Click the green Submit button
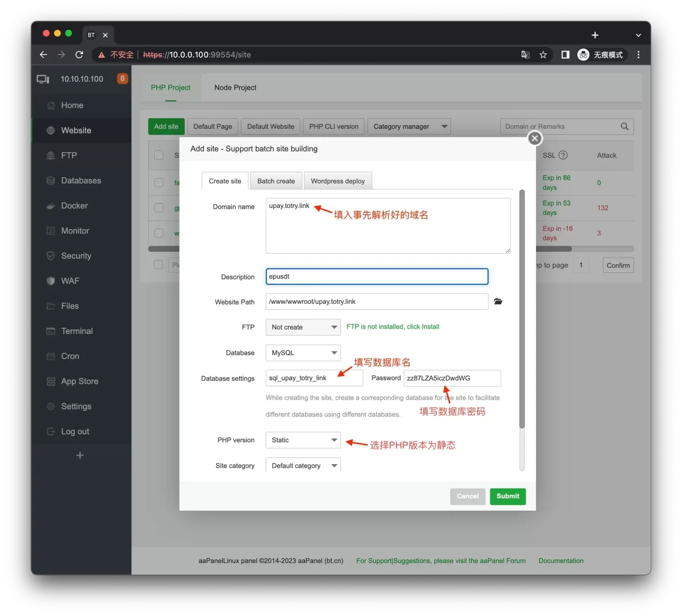The height and width of the screenshot is (616, 682). coord(508,497)
